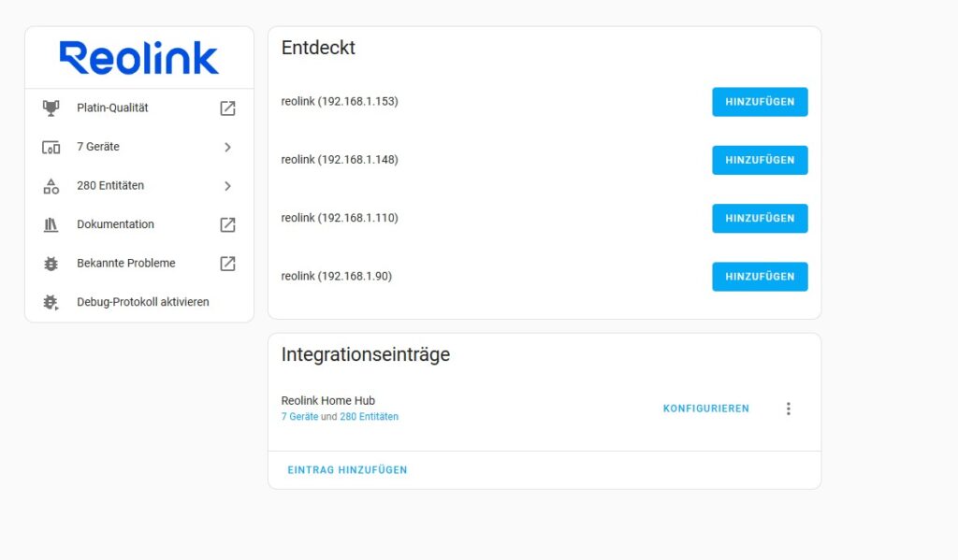This screenshot has height=560, width=958.
Task: Click the 280 Entitäten shapes icon
Action: [x=51, y=186]
